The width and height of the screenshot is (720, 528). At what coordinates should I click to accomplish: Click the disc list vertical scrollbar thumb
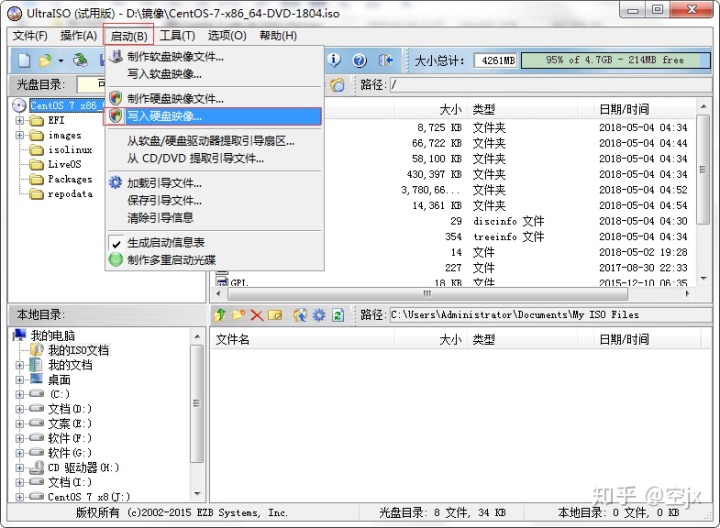(x=703, y=170)
